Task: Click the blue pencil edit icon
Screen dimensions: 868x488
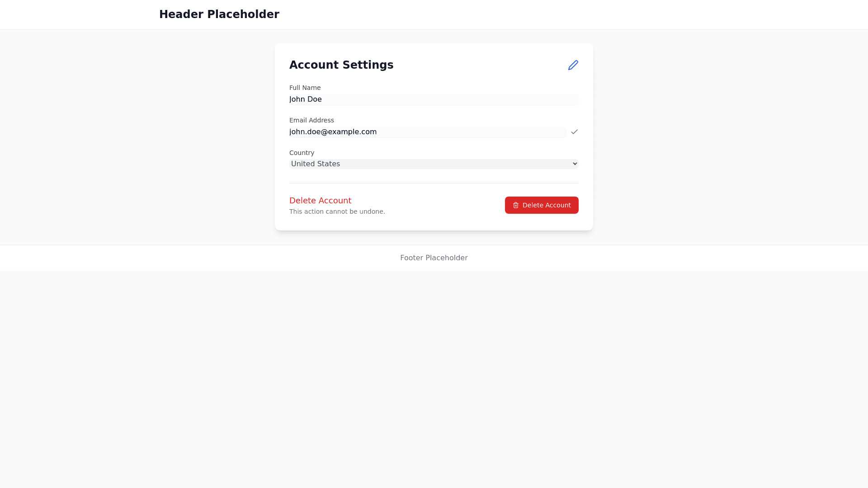Action: point(573,65)
